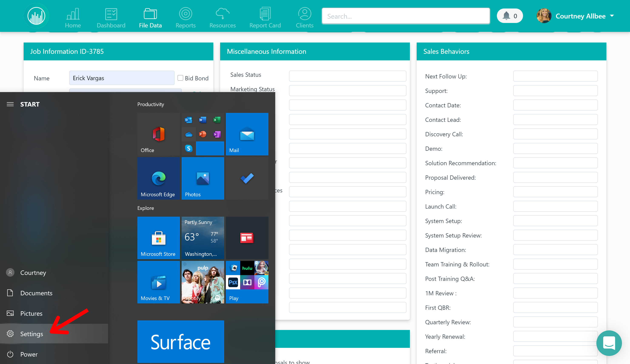
Task: Click the Marketing Status field
Action: [348, 90]
